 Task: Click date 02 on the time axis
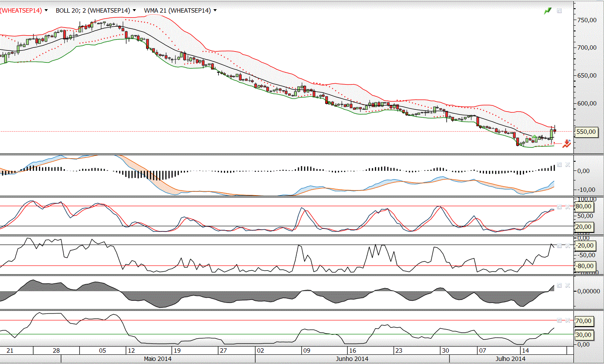coord(261,350)
